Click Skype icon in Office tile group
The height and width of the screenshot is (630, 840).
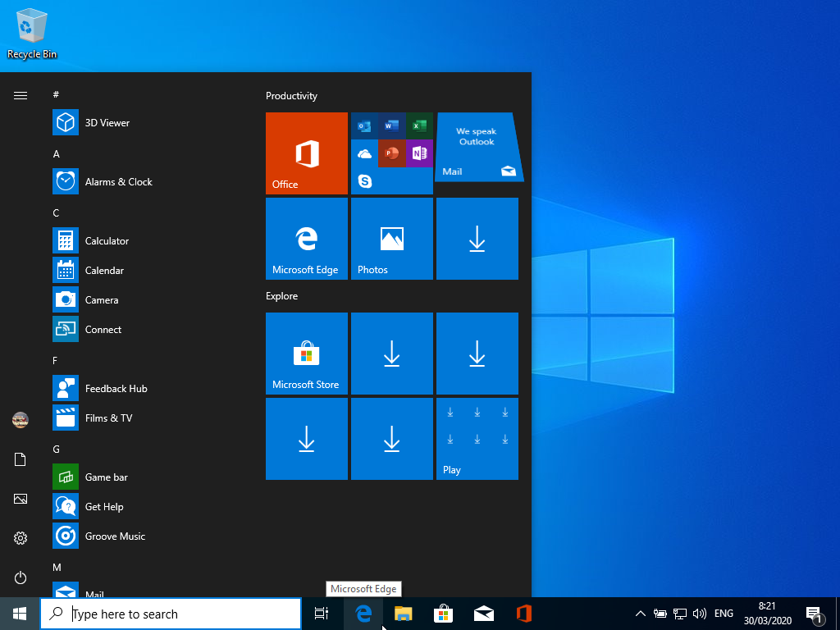364,181
